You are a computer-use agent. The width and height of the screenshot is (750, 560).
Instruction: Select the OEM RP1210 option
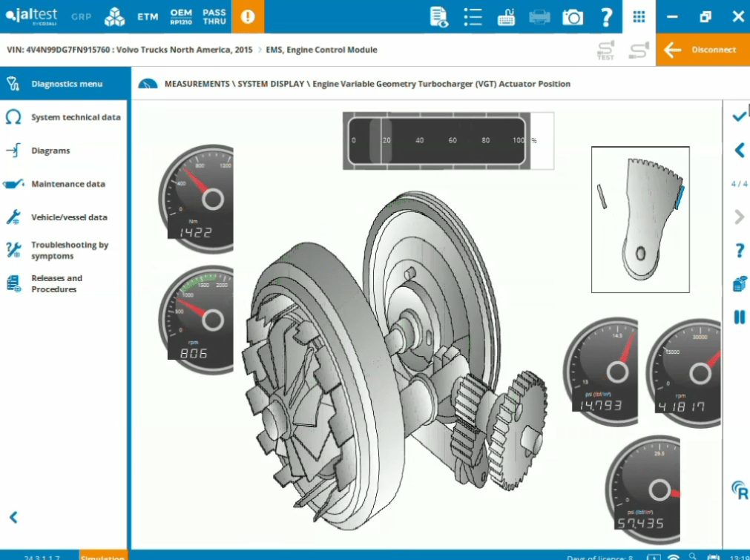click(x=181, y=16)
